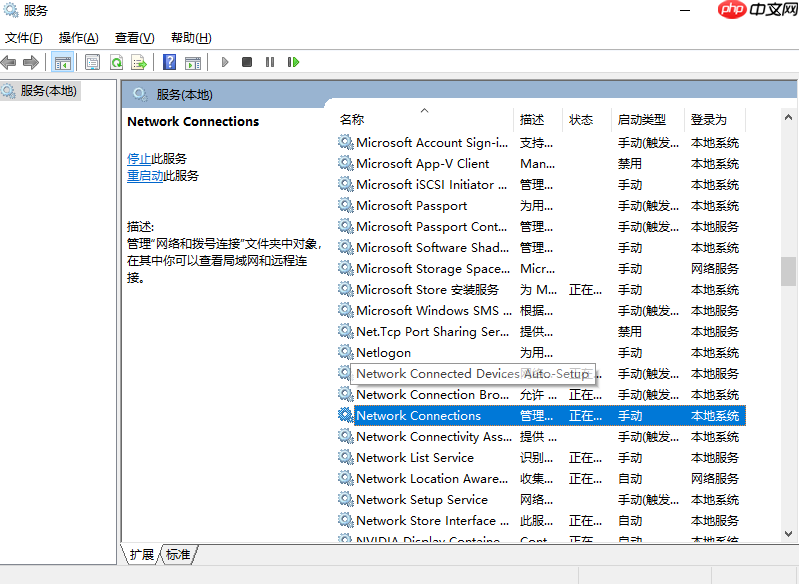
Task: Click the gear icon next to Microsoft Passport Cont...
Action: coord(345,226)
